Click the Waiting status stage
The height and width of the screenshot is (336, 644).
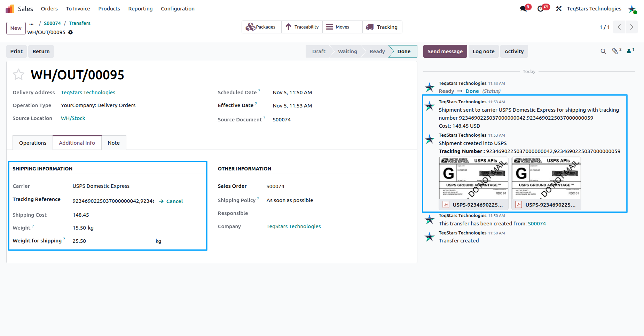pyautogui.click(x=347, y=51)
